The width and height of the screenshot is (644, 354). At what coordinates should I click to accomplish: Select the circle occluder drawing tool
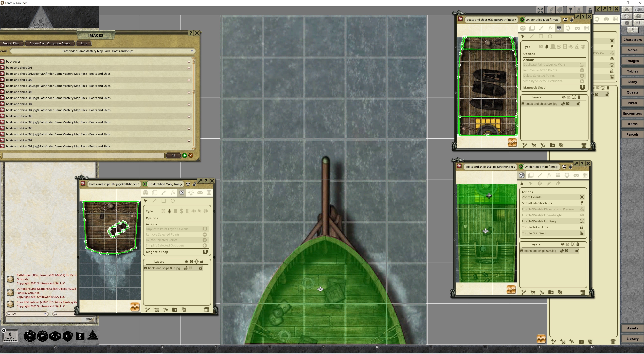click(x=550, y=36)
